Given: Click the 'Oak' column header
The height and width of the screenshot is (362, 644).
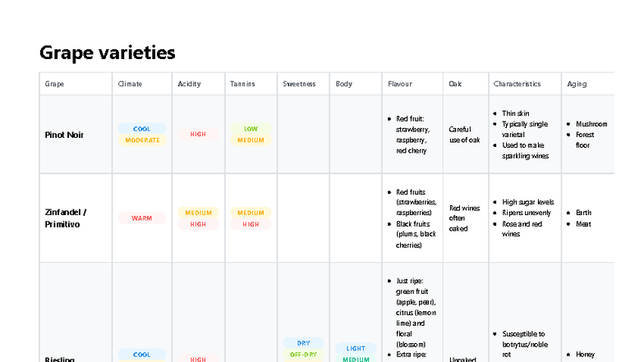Looking at the screenshot, I should tap(455, 84).
